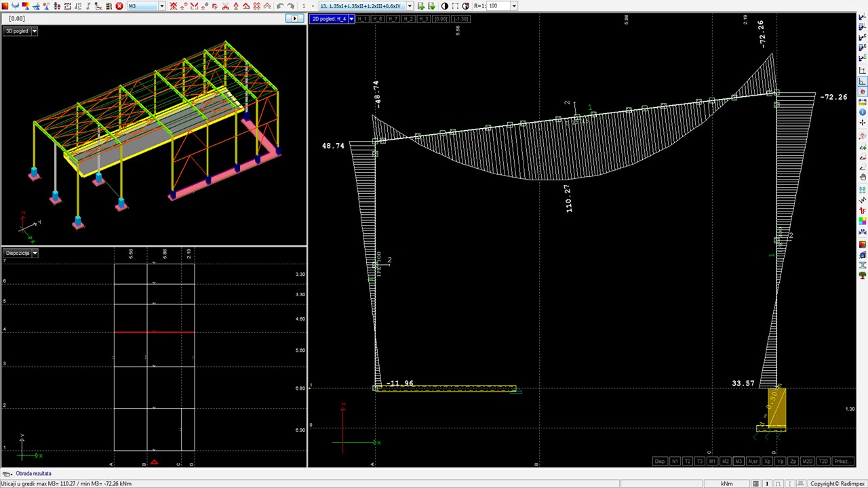This screenshot has height=488, width=868.
Task: Click the Prikaz... display button
Action: pyautogui.click(x=843, y=462)
